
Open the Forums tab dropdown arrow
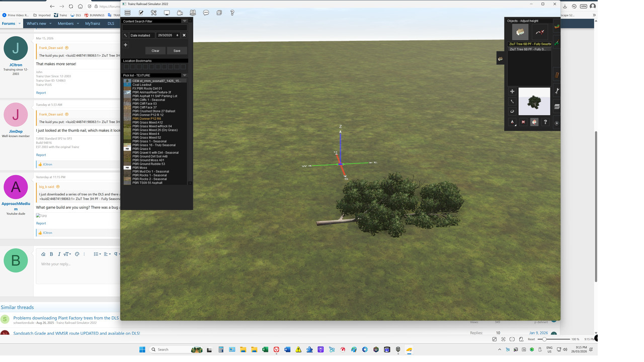click(20, 24)
